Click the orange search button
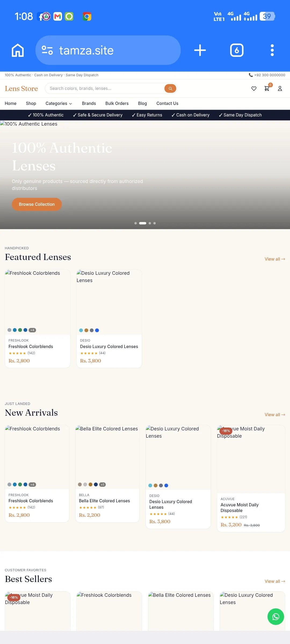 click(x=170, y=89)
